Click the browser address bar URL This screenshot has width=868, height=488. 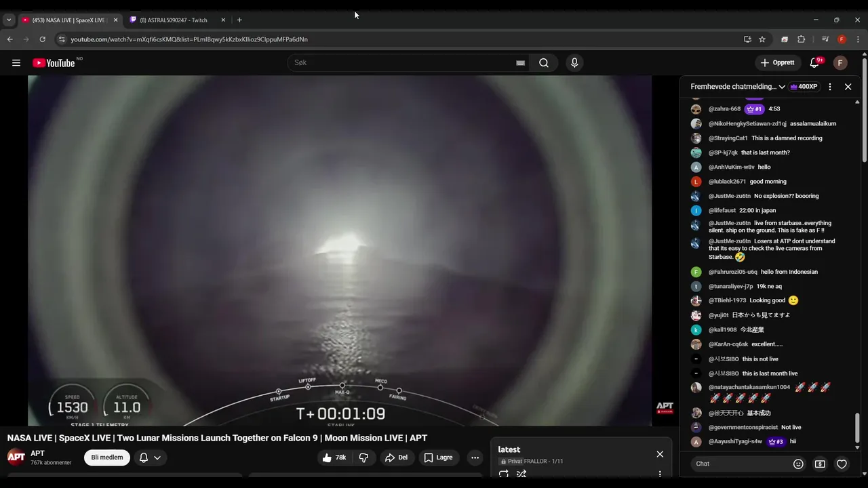(x=189, y=39)
